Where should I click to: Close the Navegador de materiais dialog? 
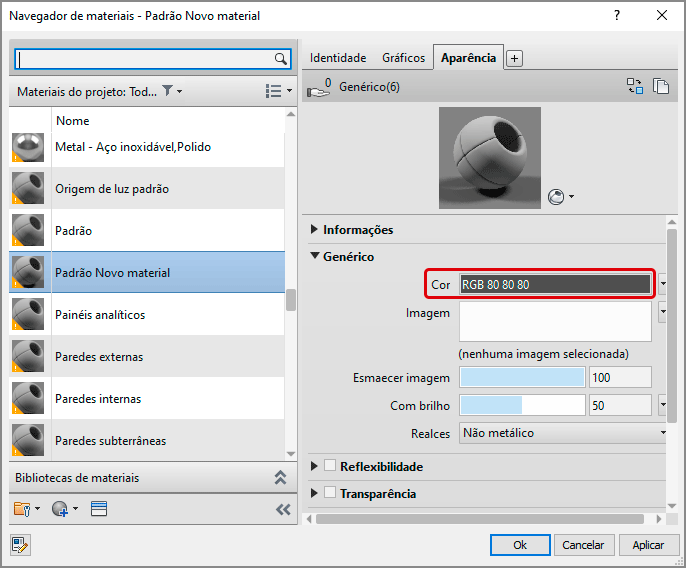pos(662,15)
